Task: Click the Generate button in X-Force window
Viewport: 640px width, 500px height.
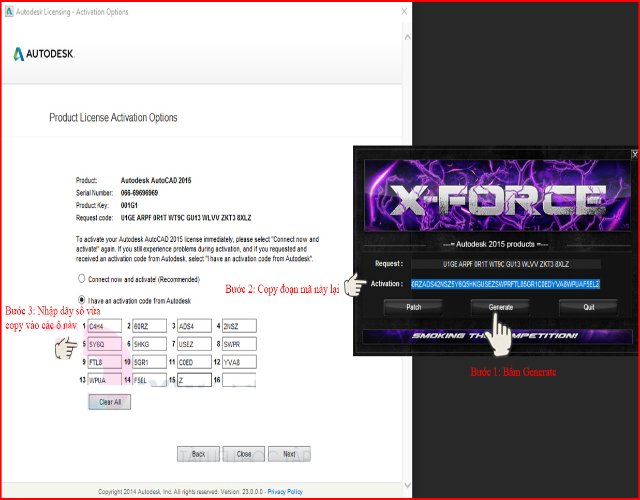Action: 500,307
